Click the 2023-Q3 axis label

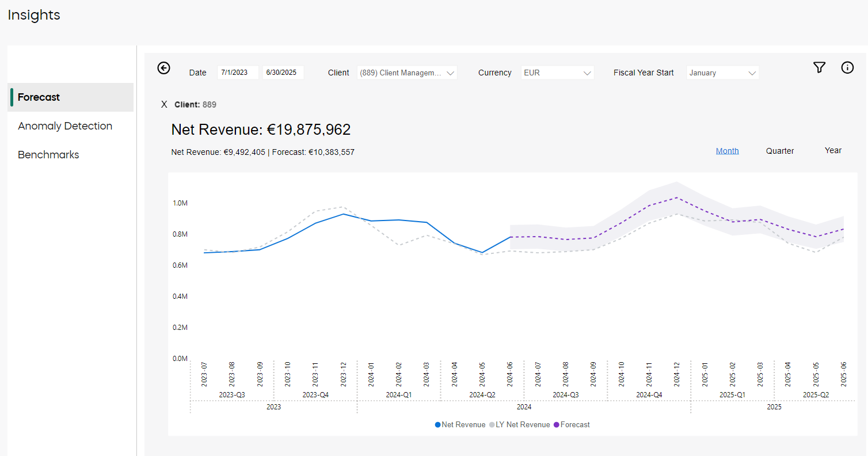pyautogui.click(x=232, y=395)
